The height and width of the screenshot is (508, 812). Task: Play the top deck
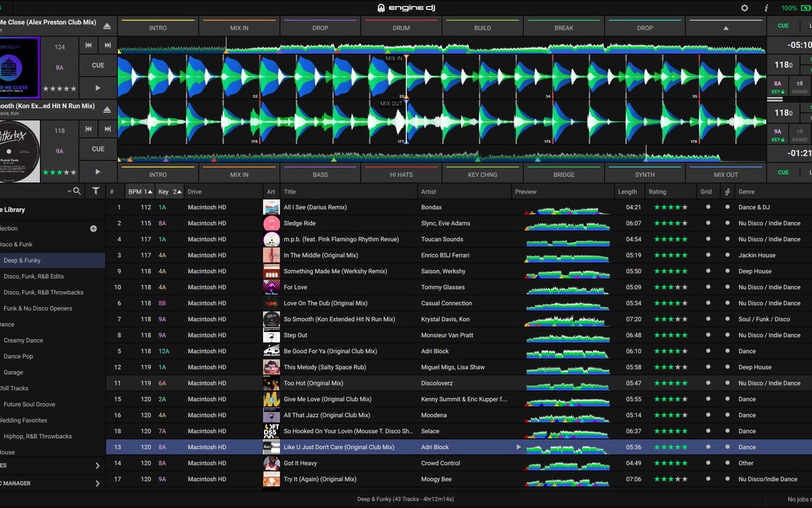point(98,88)
